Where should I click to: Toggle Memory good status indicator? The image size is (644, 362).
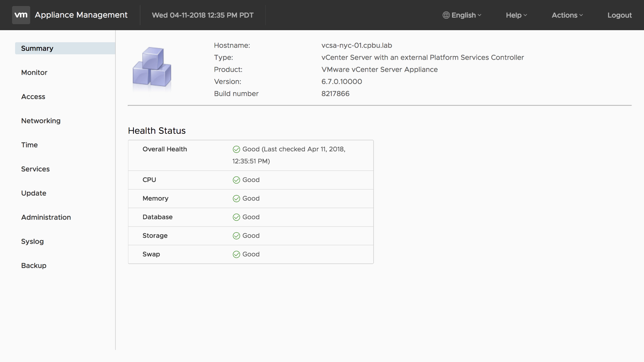pyautogui.click(x=236, y=198)
